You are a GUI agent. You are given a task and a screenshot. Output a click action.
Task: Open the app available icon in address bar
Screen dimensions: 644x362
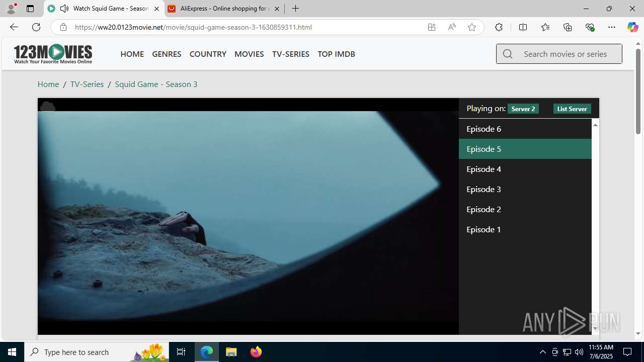pos(432,27)
